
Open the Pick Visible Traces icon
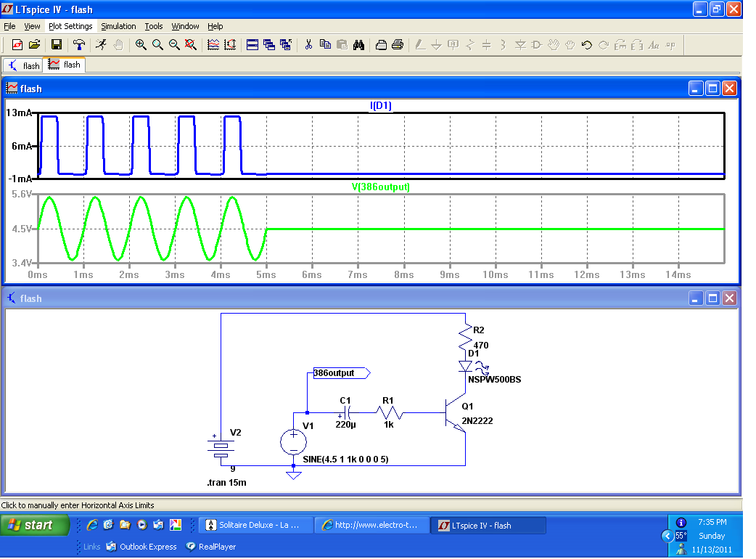coord(213,45)
